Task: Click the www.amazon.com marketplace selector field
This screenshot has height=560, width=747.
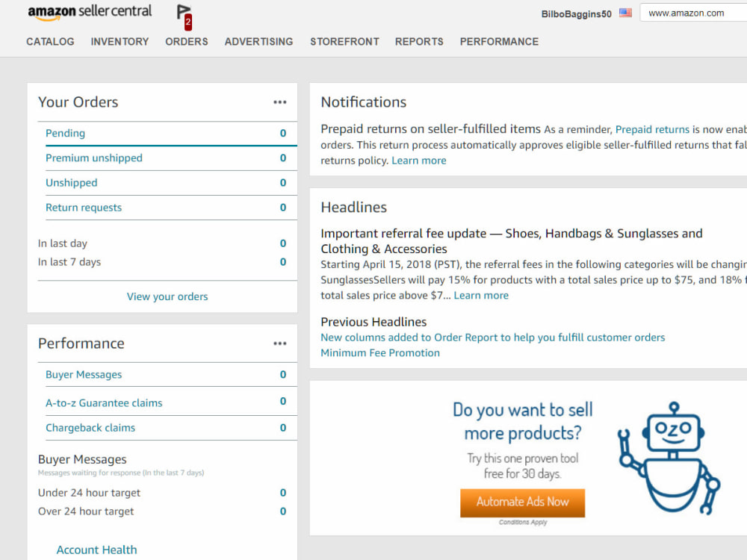Action: click(x=693, y=13)
